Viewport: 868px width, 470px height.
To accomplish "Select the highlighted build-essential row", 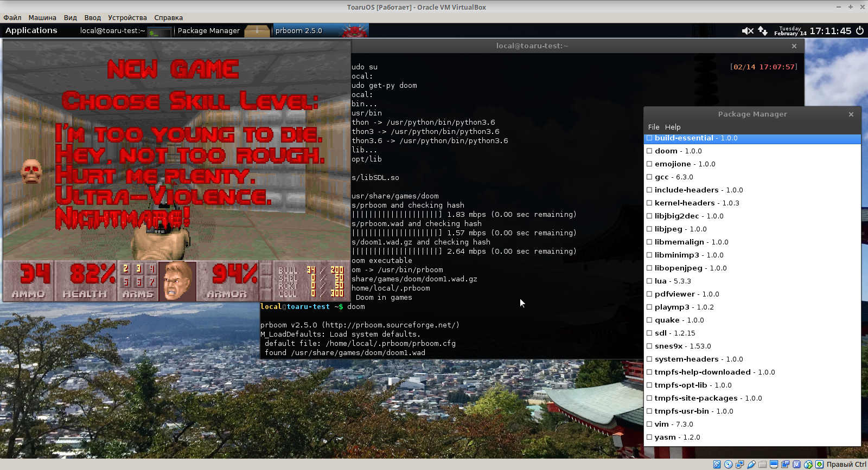I will click(x=752, y=138).
